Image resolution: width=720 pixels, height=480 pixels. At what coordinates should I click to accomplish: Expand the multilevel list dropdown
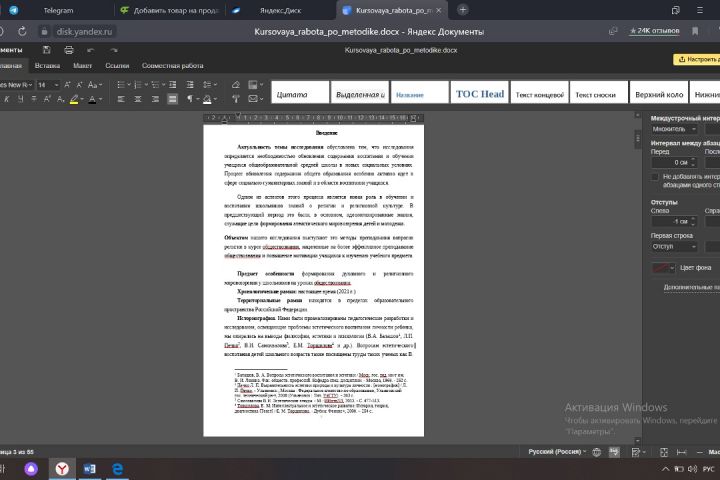point(163,85)
